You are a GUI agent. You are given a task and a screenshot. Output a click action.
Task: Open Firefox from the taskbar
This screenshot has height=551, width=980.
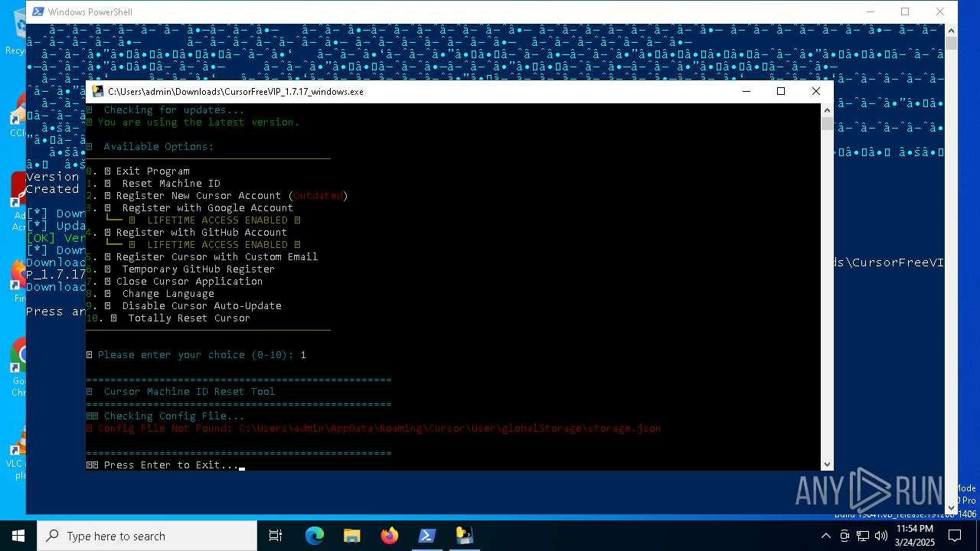390,536
